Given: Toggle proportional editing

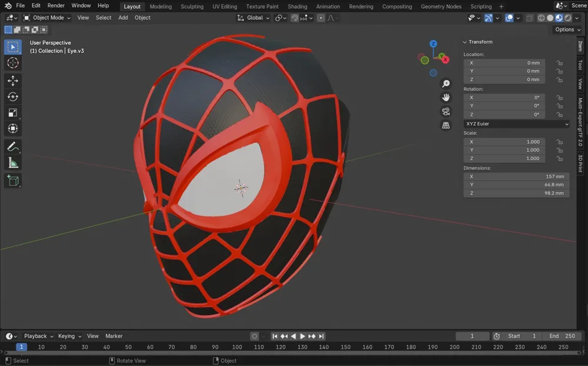Looking at the screenshot, I should click(320, 18).
